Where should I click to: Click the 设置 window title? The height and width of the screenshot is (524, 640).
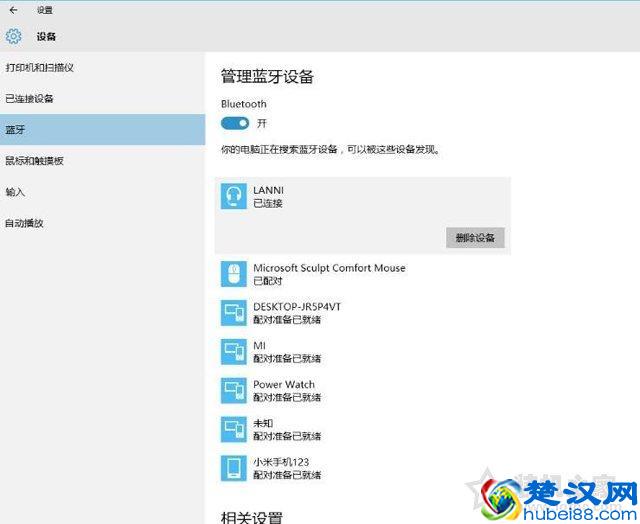(45, 10)
